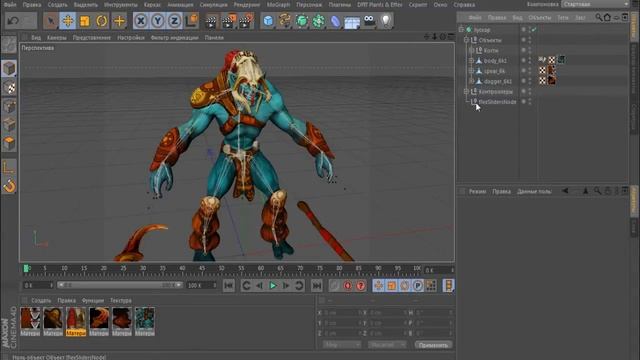Open the Файл main menu
Viewport: 640px width, 360px height.
(x=10, y=5)
